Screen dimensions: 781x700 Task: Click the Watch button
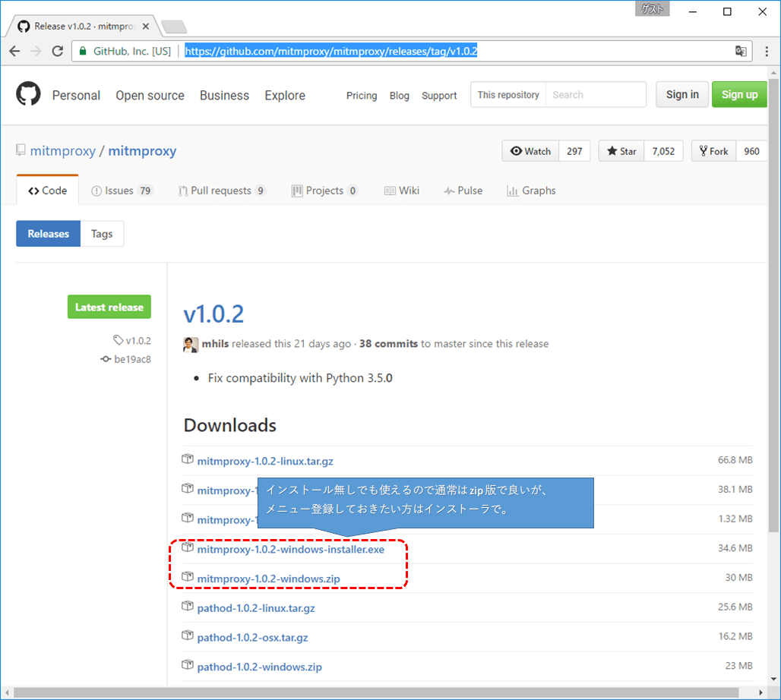coord(530,151)
